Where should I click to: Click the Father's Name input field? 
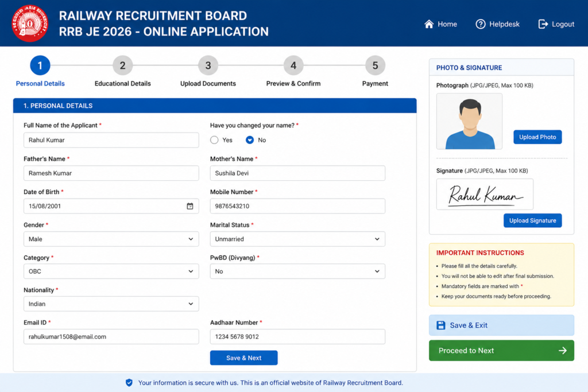111,173
